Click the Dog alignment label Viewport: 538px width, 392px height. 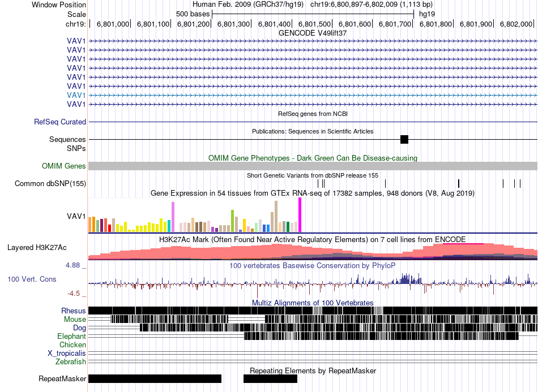coord(79,328)
